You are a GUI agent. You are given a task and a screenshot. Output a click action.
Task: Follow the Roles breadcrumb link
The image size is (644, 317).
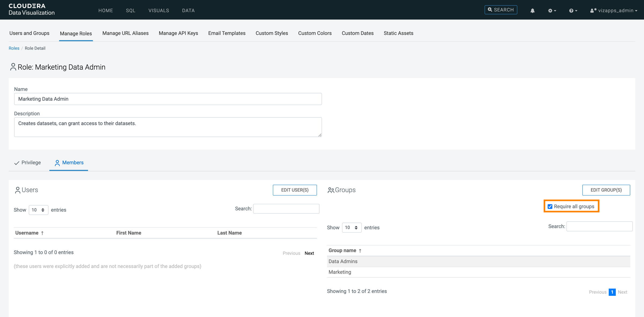[x=14, y=48]
